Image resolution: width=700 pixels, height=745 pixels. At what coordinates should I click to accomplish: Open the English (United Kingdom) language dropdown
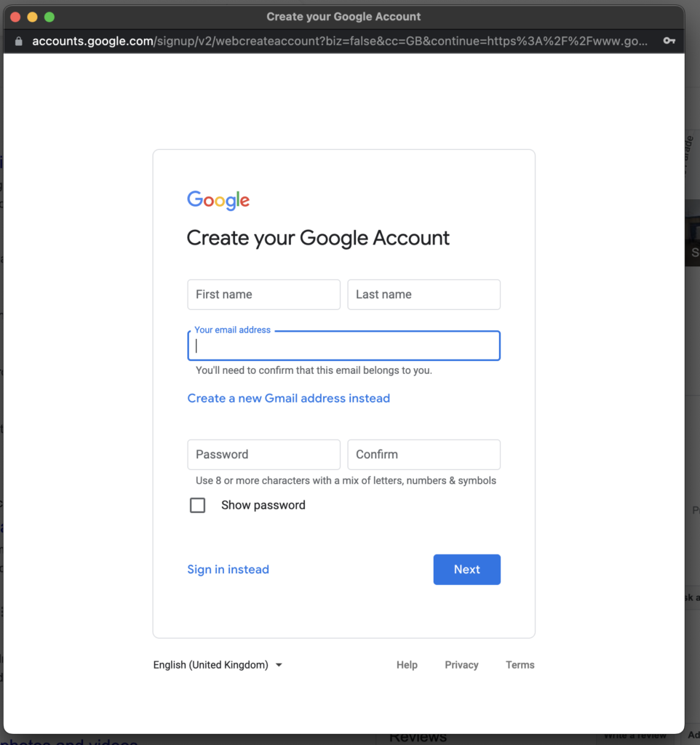[x=218, y=665]
